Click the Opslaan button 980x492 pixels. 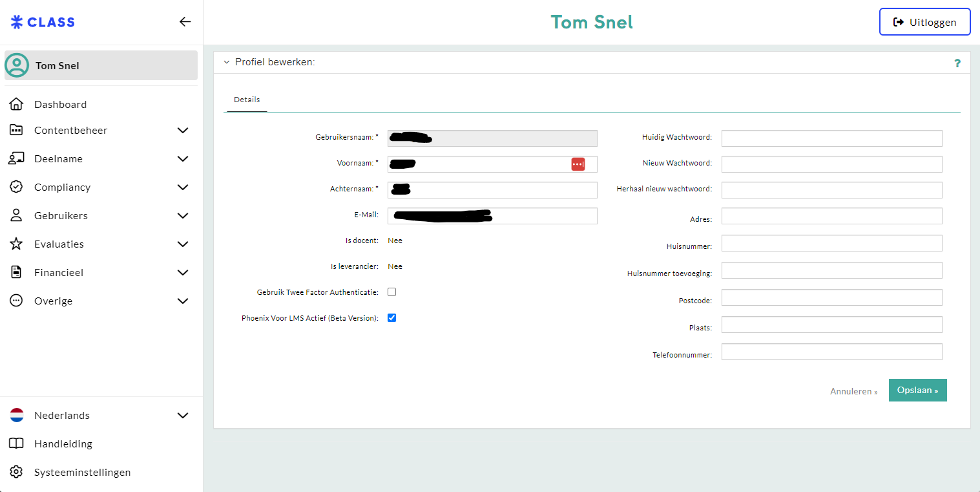coord(917,390)
